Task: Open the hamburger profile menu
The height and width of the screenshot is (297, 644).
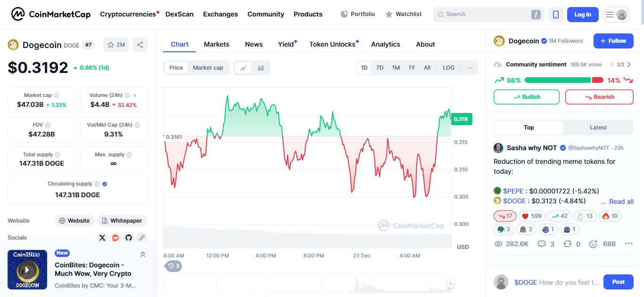Action: pos(616,15)
